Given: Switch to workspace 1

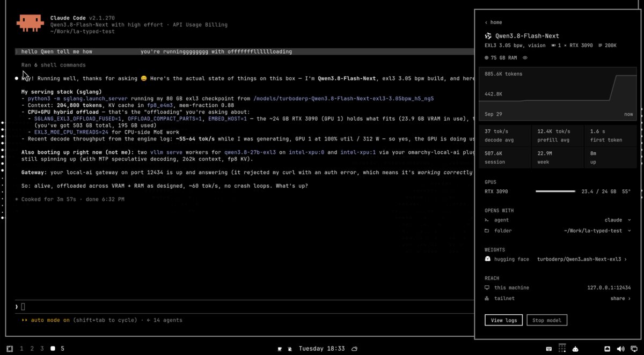Looking at the screenshot, I should point(21,349).
